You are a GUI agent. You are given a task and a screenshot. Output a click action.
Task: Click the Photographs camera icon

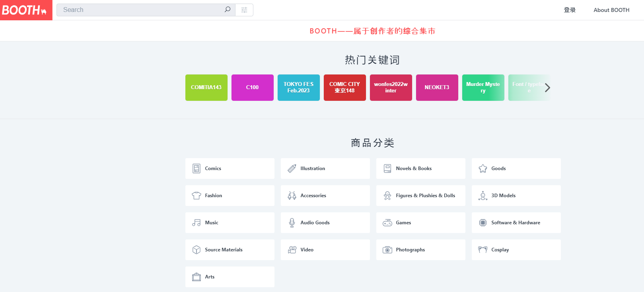coord(387,250)
